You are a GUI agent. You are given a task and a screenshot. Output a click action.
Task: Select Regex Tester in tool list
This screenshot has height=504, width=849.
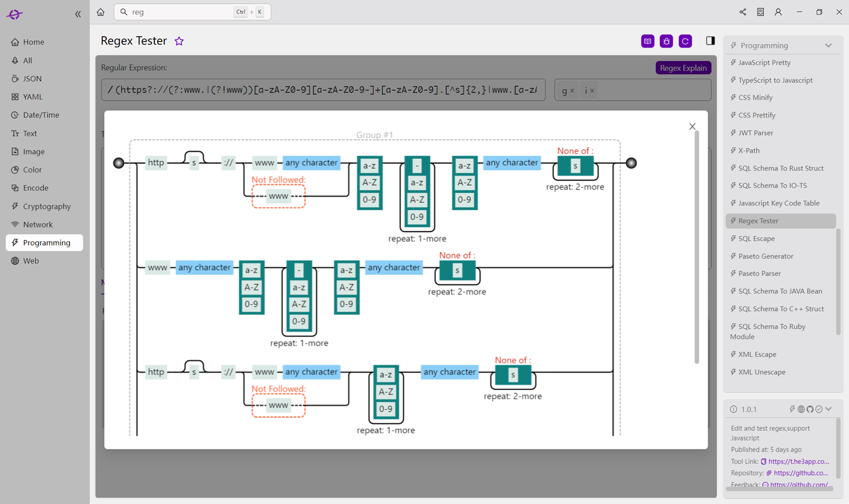click(781, 221)
